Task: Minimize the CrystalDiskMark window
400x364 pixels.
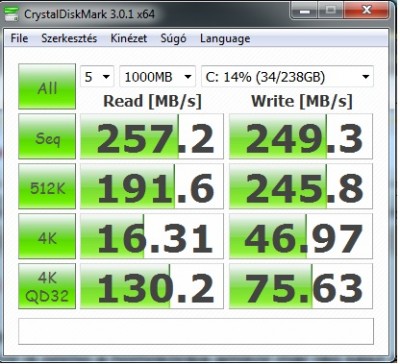Action: (x=305, y=11)
